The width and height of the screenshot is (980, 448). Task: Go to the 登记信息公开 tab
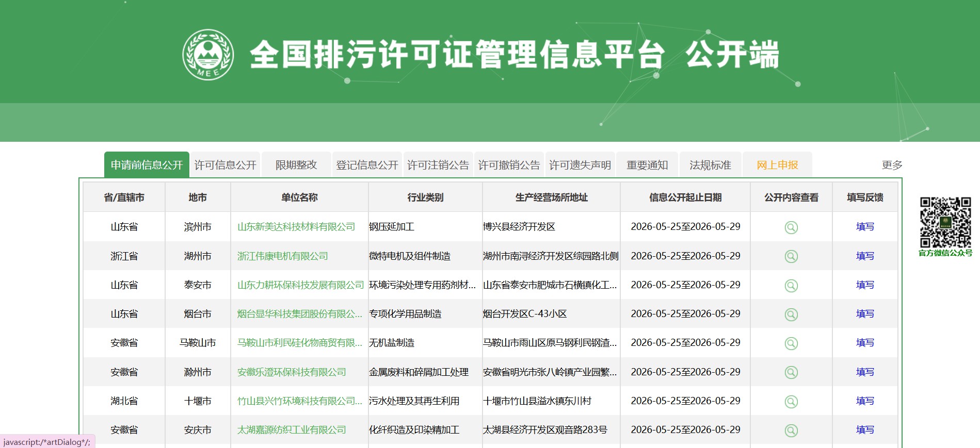coord(367,165)
